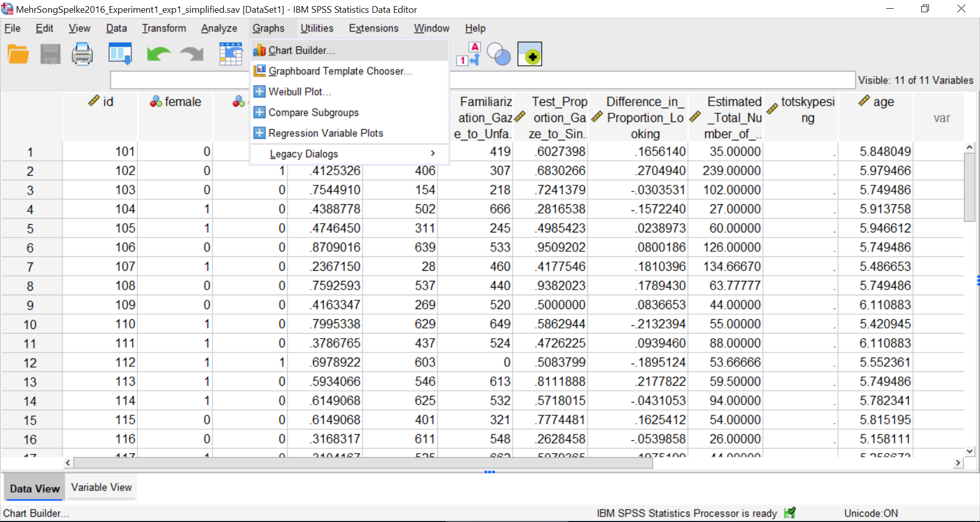980x522 pixels.
Task: Click cell value -.2132394
Action: 639,324
